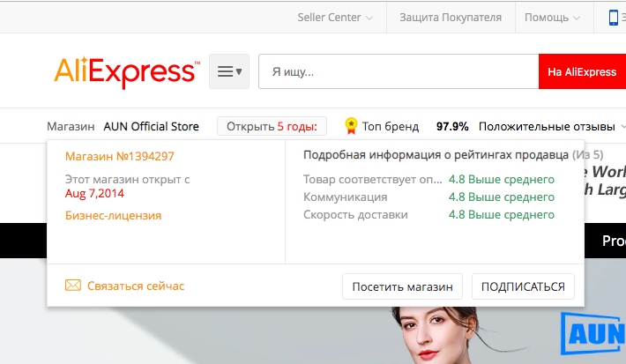Expand the Помощь dropdown menu
The width and height of the screenshot is (626, 364).
click(x=552, y=18)
